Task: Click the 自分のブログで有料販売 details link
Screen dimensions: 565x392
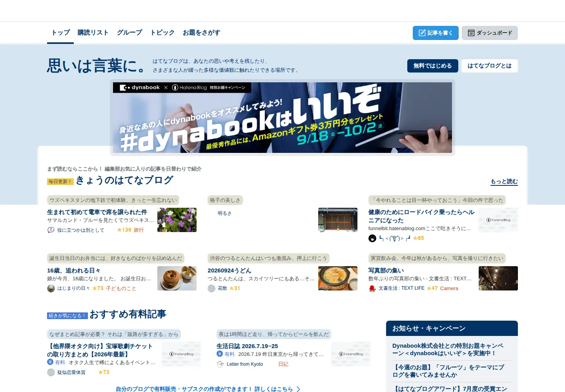Action: (208, 389)
